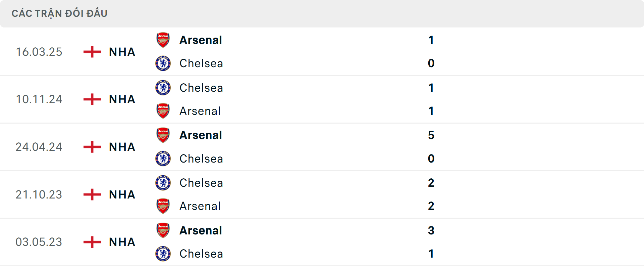Open the Arsenal team page from the 16.03.25 match
The width and height of the screenshot is (644, 266).
(201, 40)
